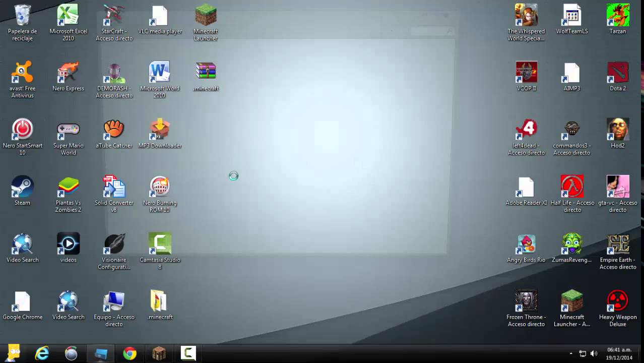This screenshot has width=644, height=363.
Task: Select the gta-vc shortcut icon
Action: [618, 187]
